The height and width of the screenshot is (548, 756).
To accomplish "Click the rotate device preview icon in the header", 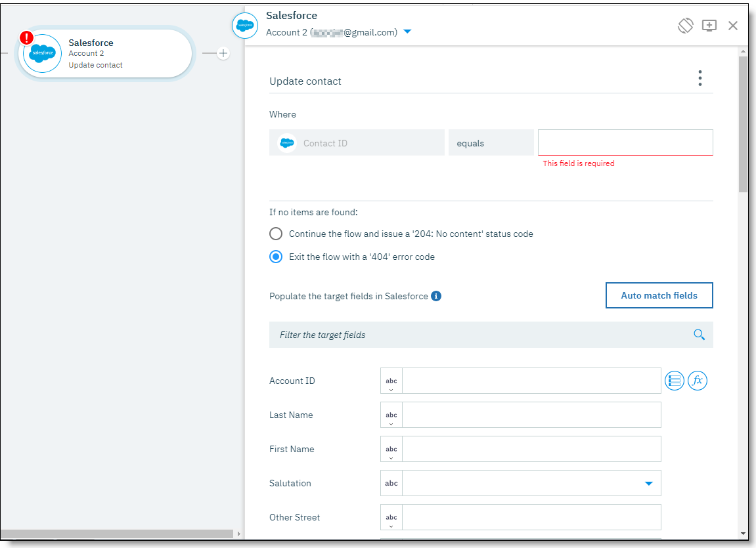I will point(685,25).
